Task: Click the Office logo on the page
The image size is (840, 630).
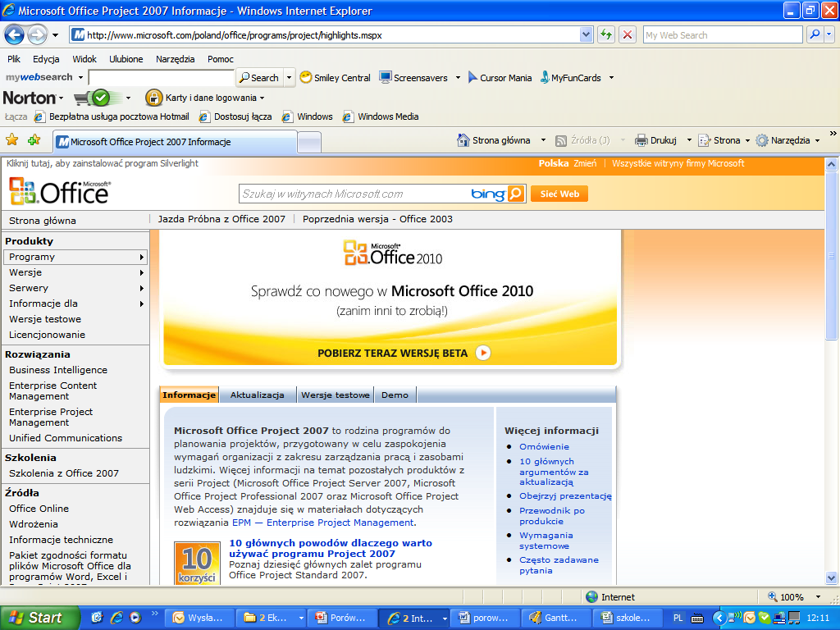Action: (59, 191)
